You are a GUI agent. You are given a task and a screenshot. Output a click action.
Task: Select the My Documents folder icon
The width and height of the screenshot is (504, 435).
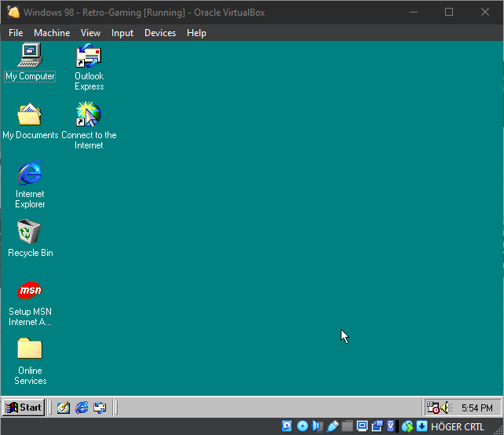tap(30, 114)
